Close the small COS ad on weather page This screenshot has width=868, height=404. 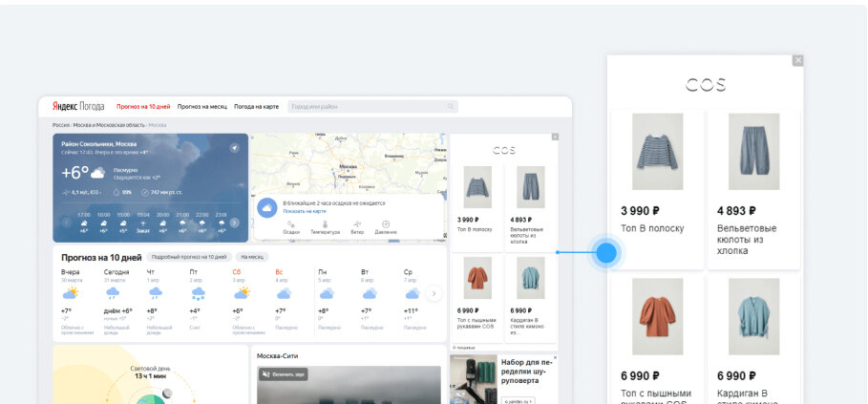tap(555, 137)
